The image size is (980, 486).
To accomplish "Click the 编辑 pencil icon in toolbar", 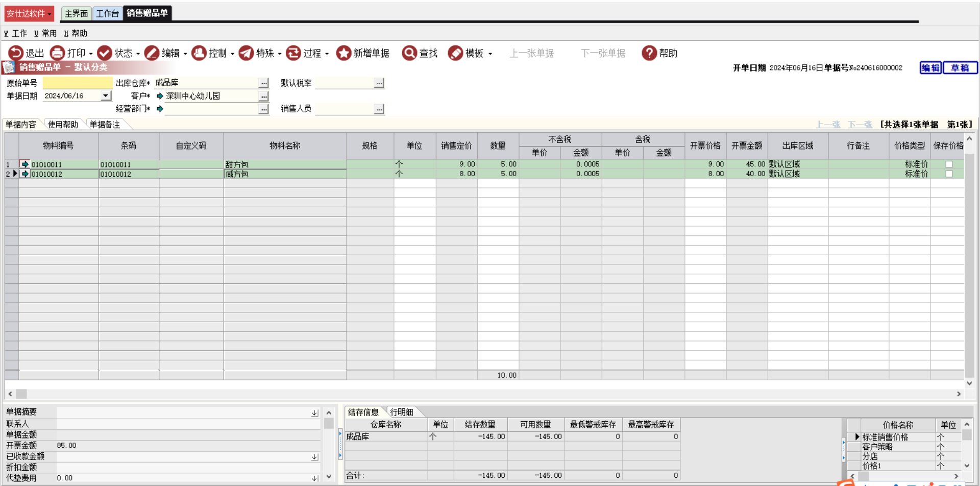I will (152, 53).
